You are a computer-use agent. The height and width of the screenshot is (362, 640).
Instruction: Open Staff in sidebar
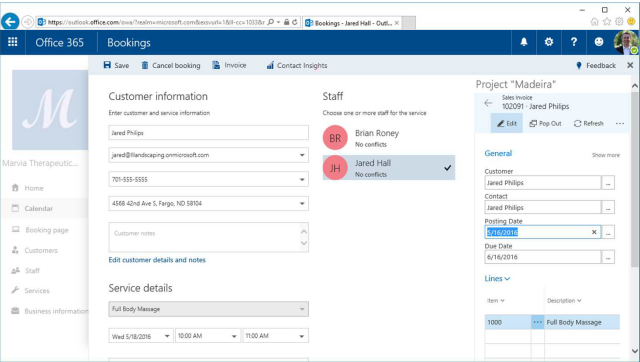tap(25, 271)
